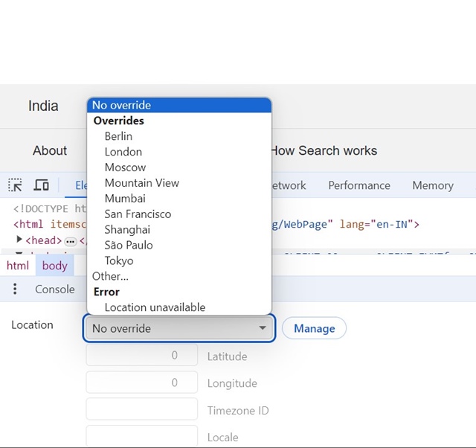Toggle the device toolbar icon
Screen dimensions: 476x448
(x=42, y=185)
